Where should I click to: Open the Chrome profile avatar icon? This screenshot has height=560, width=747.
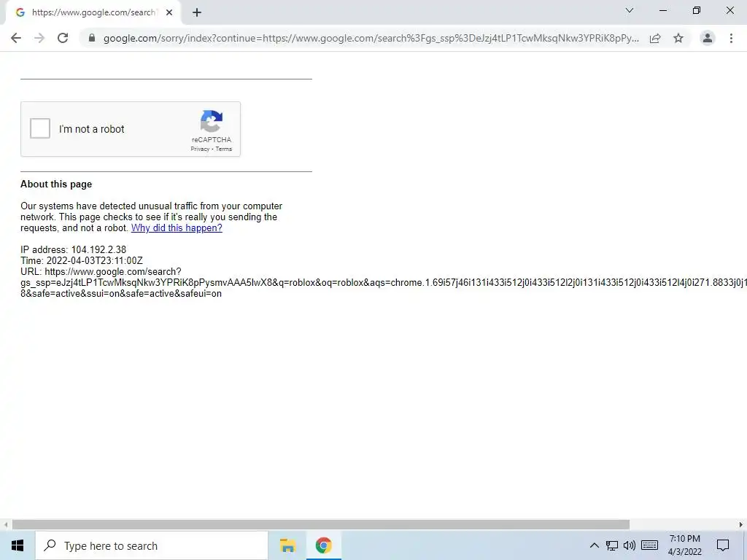tap(708, 38)
